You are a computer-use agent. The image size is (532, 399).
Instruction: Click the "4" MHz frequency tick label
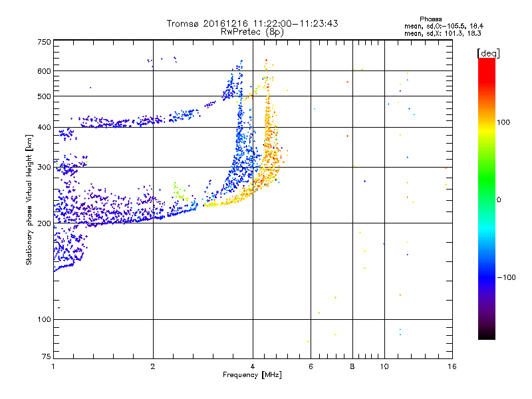253,366
